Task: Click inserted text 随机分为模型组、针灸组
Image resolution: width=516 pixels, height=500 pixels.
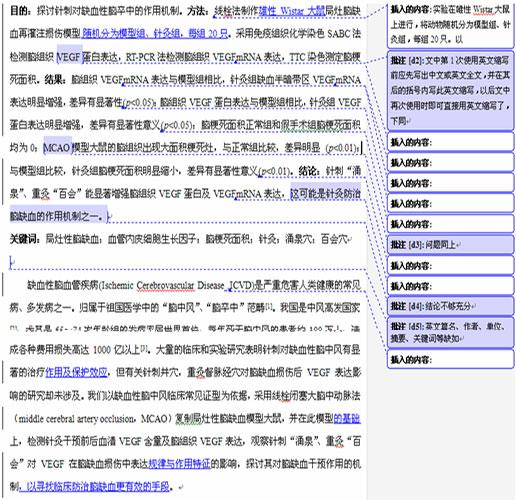Action: coord(131,34)
